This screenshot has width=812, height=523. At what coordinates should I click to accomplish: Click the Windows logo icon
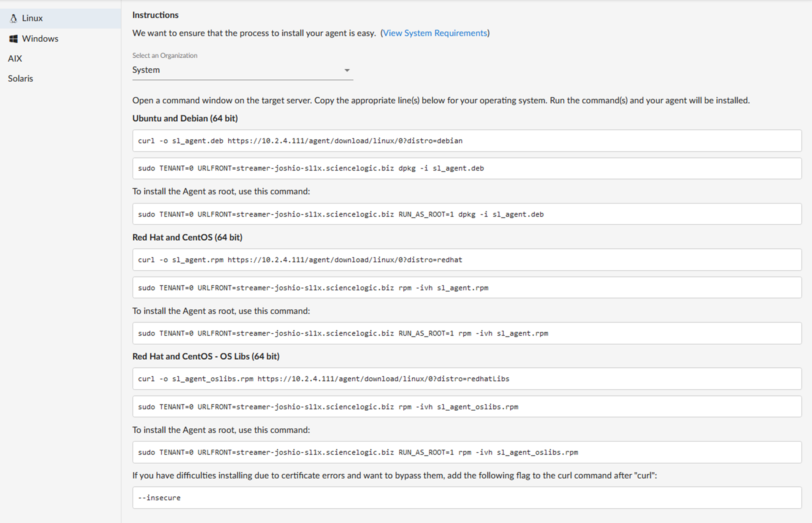[x=13, y=38]
